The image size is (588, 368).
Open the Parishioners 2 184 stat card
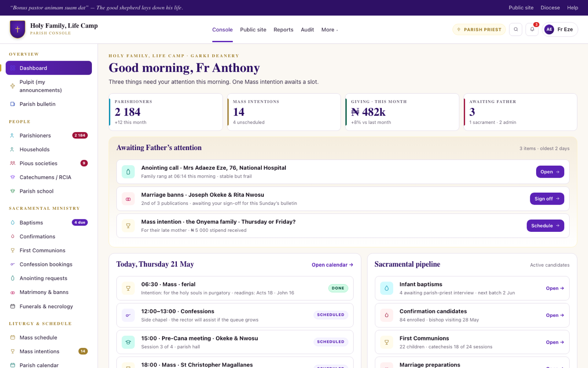point(166,112)
